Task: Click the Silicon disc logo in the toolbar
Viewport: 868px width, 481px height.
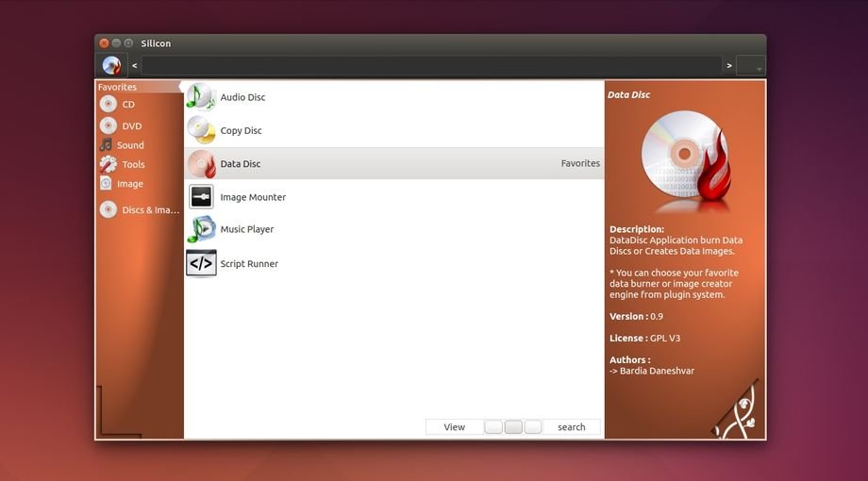Action: (111, 65)
